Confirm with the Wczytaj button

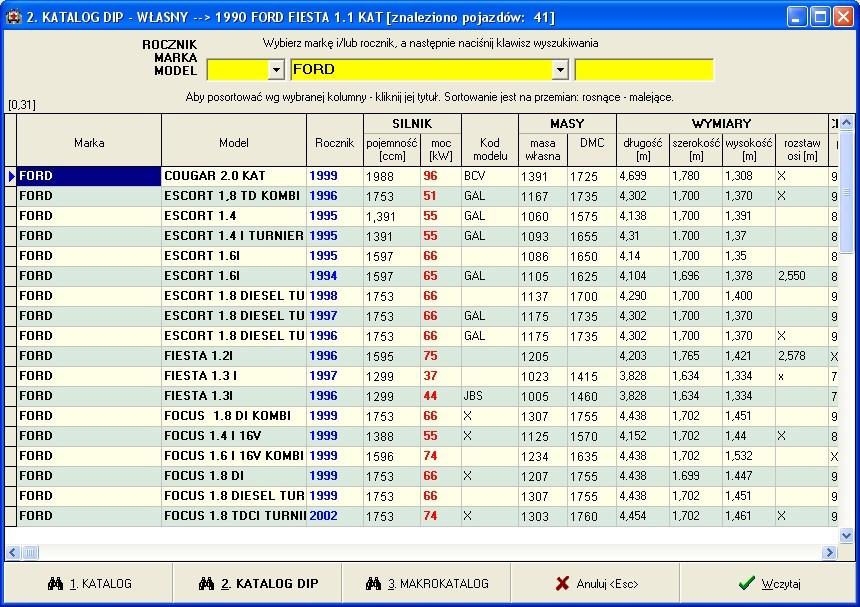pyautogui.click(x=768, y=583)
